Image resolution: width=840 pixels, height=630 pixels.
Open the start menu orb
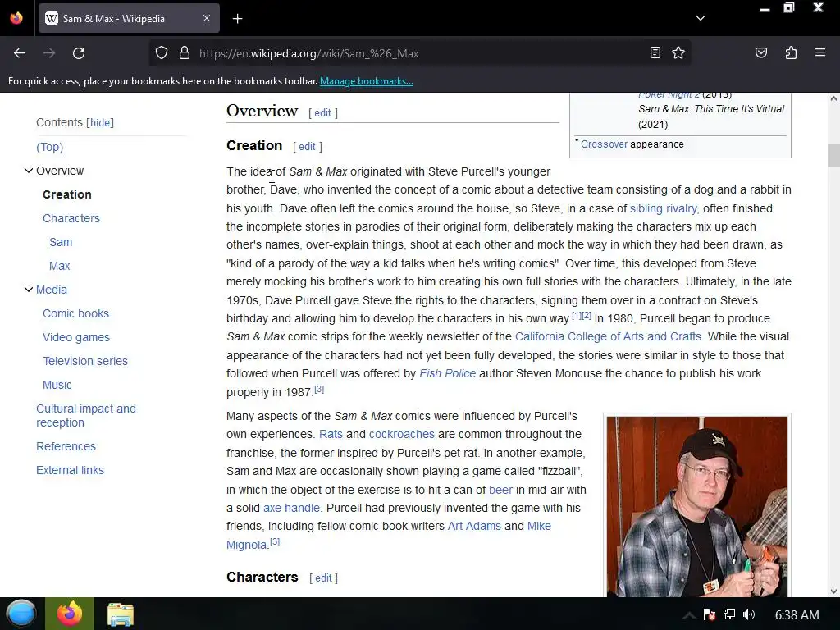[x=21, y=614]
